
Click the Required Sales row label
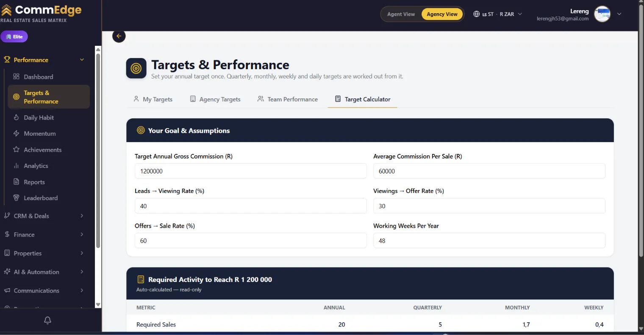156,324
